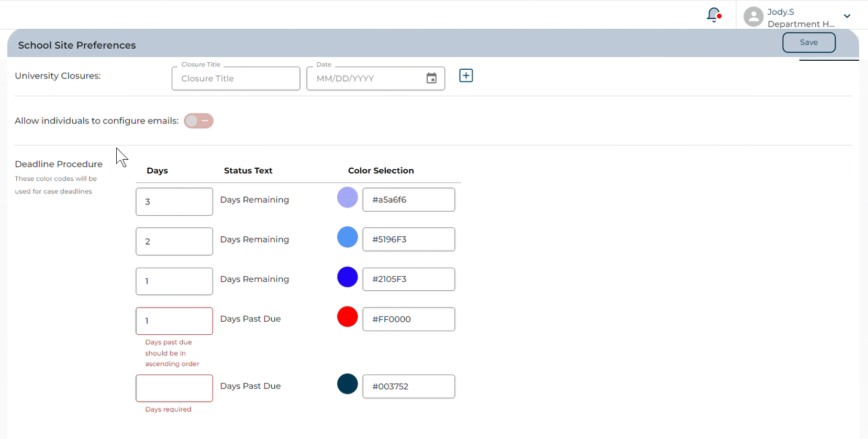The image size is (868, 439).
Task: Open the red #FF0000 color swatch
Action: (348, 317)
